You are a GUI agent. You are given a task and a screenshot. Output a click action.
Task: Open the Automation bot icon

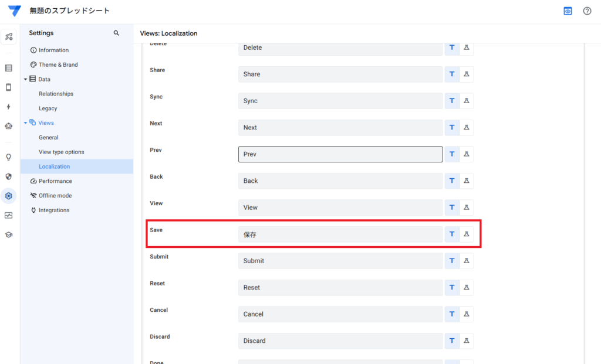point(8,126)
